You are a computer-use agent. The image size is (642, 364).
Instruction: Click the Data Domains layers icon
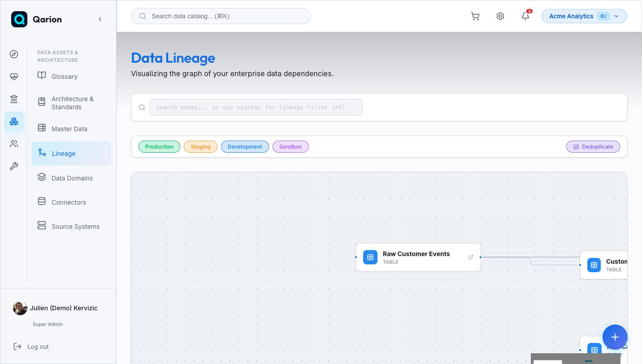click(42, 177)
